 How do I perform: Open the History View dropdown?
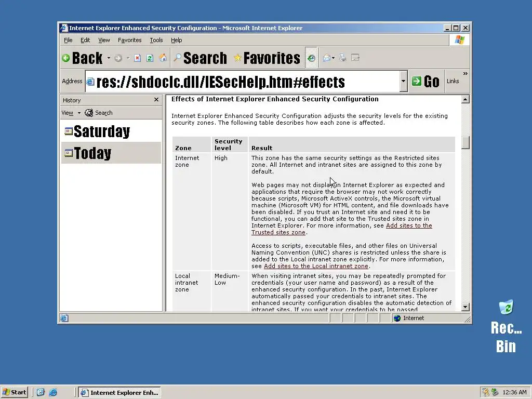[x=71, y=113]
